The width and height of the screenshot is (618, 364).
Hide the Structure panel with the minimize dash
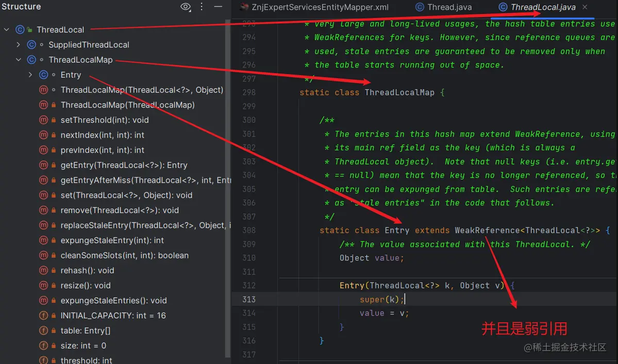coord(218,7)
